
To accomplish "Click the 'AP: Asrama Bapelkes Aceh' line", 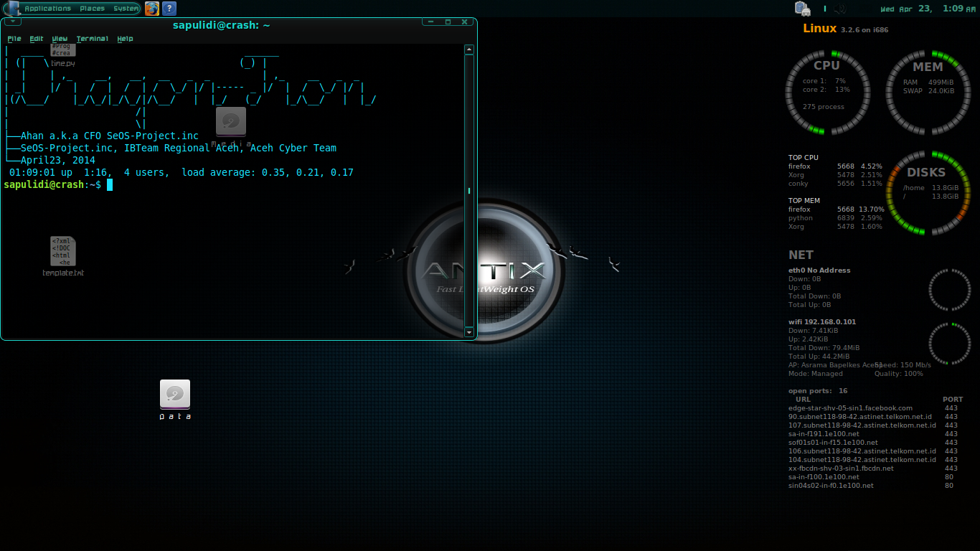I will point(835,365).
